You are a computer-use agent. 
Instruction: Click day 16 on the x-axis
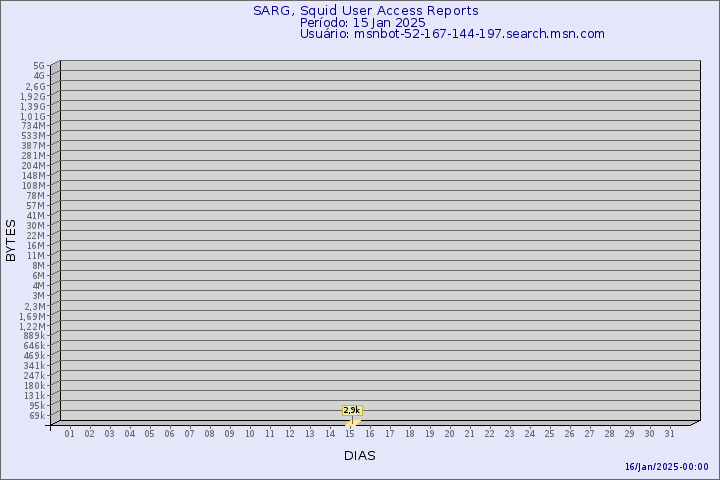370,434
